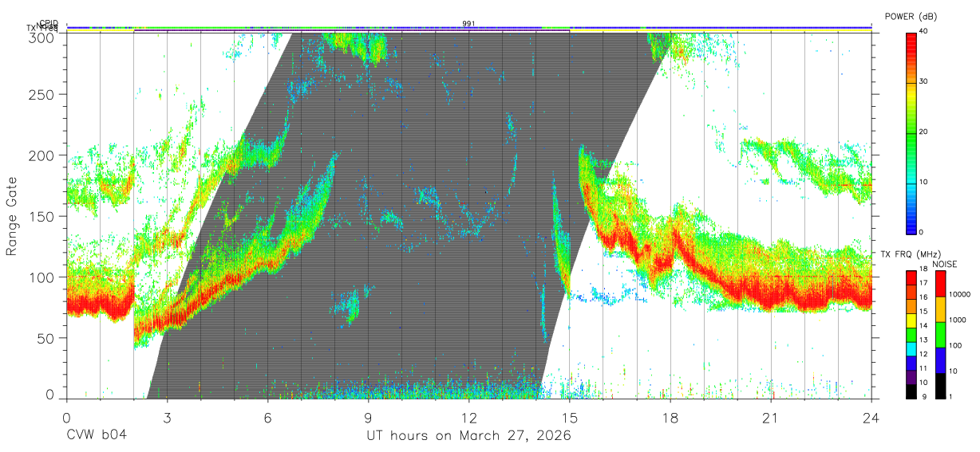Viewport: 980px width, 452px height.
Task: Select purple 10-11 MHz swatch in TX FRQ legend
Action: coord(910,375)
